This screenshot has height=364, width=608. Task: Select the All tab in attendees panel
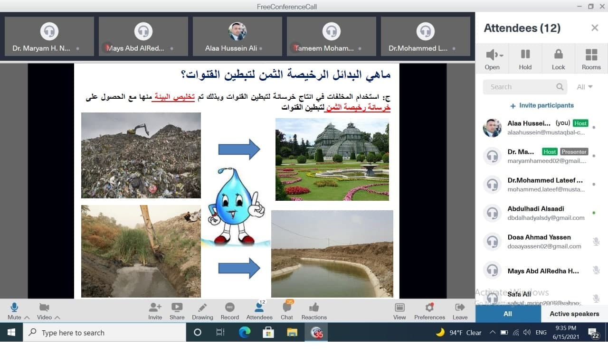(508, 314)
